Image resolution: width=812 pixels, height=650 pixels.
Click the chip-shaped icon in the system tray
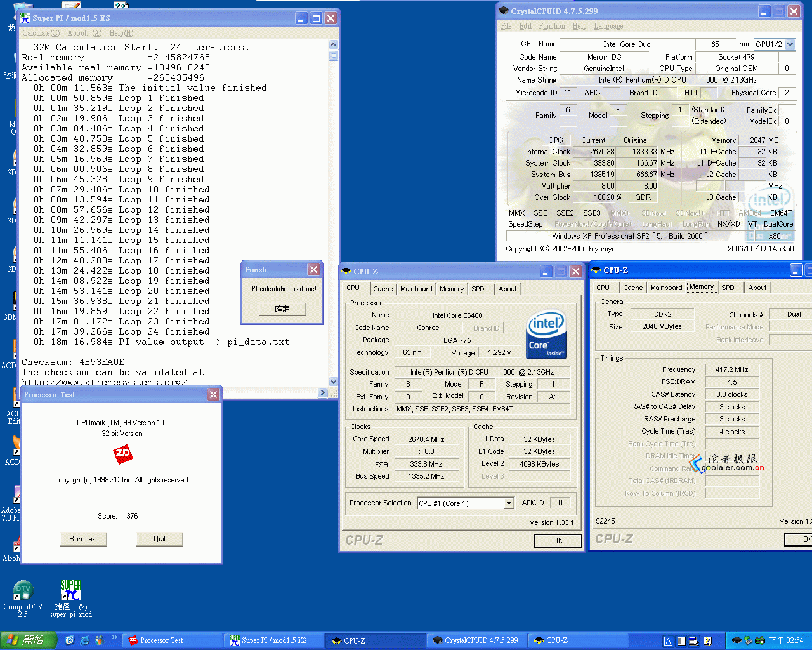[737, 640]
